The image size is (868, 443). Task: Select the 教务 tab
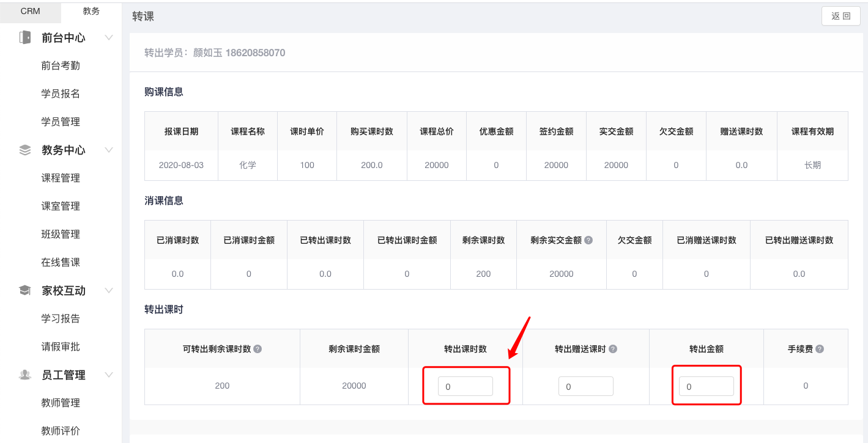pyautogui.click(x=91, y=12)
